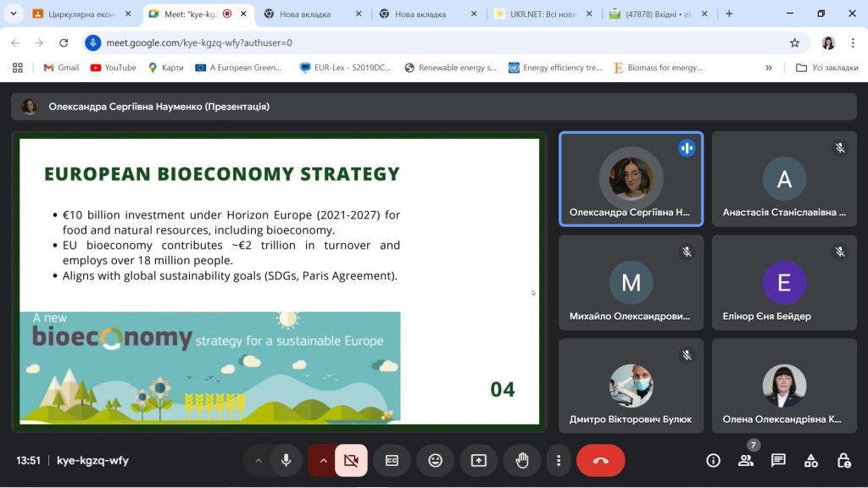Open the emoji reactions button
Image resolution: width=868 pixels, height=488 pixels.
436,460
